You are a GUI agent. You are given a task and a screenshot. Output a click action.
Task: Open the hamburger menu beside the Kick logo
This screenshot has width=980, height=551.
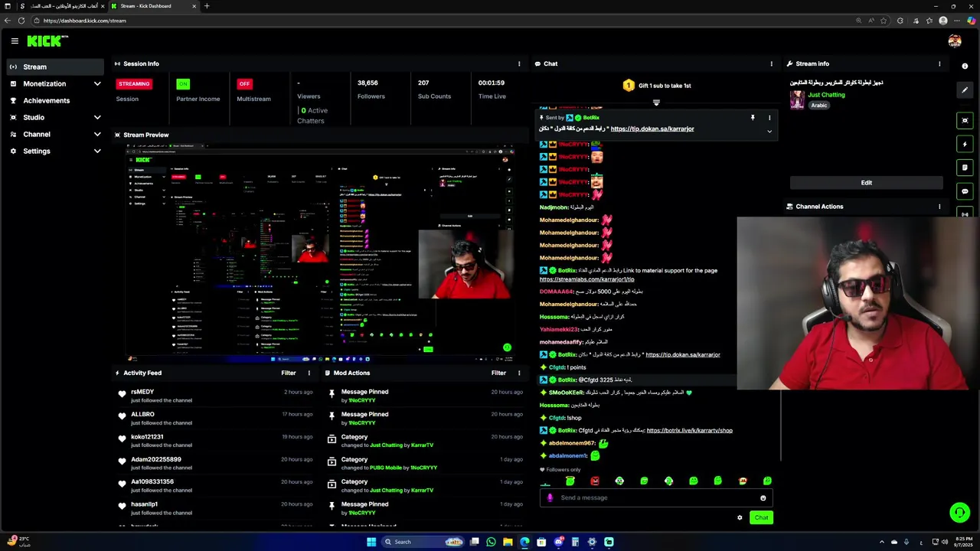click(15, 41)
